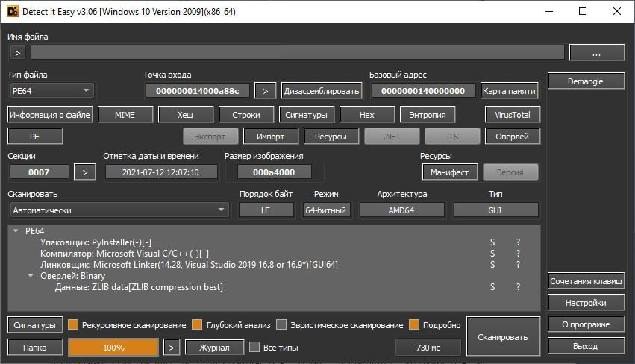This screenshot has width=635, height=364.
Task: Open Сочетания клавиш shortcuts
Action: click(586, 281)
